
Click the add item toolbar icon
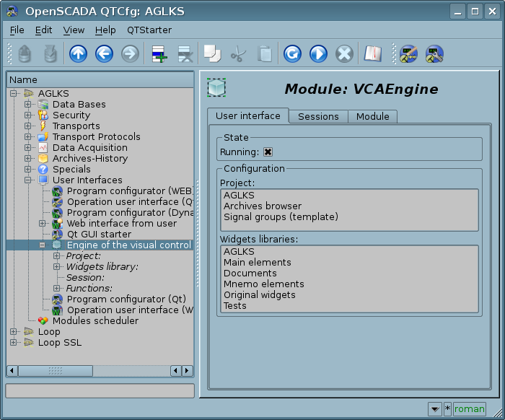tap(158, 53)
